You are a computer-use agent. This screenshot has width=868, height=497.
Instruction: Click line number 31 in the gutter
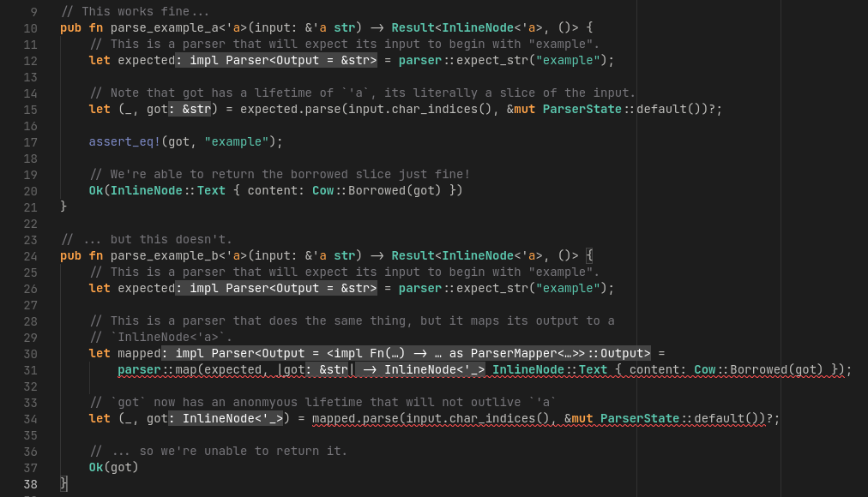pos(30,370)
